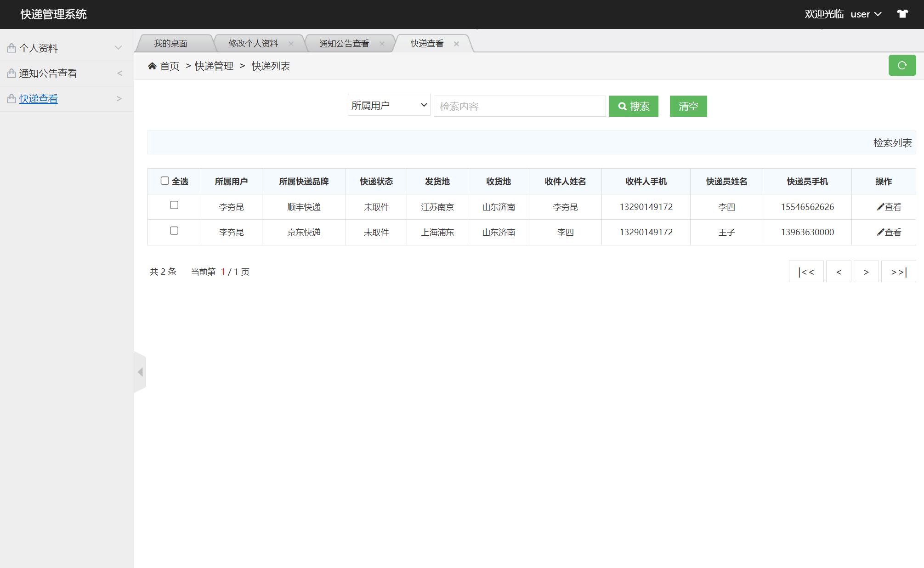This screenshot has width=924, height=568.
Task: Open the 快递管理 breadcrumb link
Action: (214, 66)
